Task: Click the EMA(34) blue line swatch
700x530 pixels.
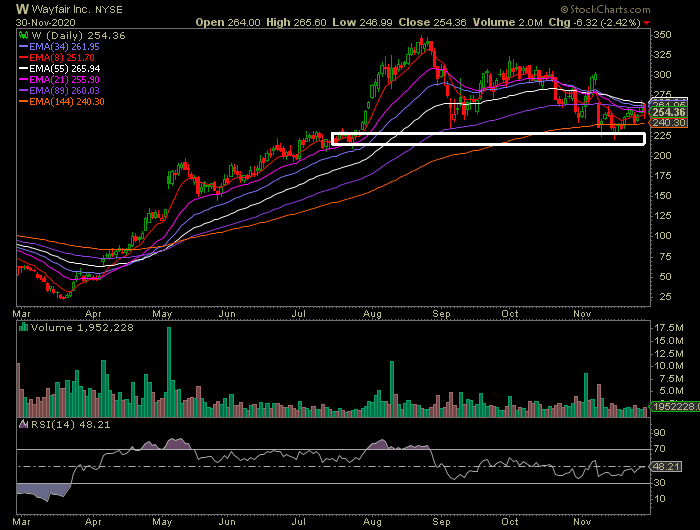Action: [x=24, y=46]
